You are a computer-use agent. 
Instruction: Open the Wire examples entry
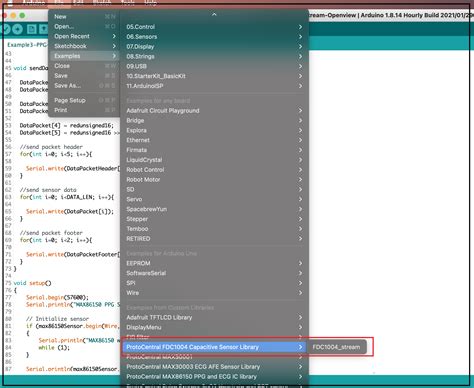[x=214, y=293]
